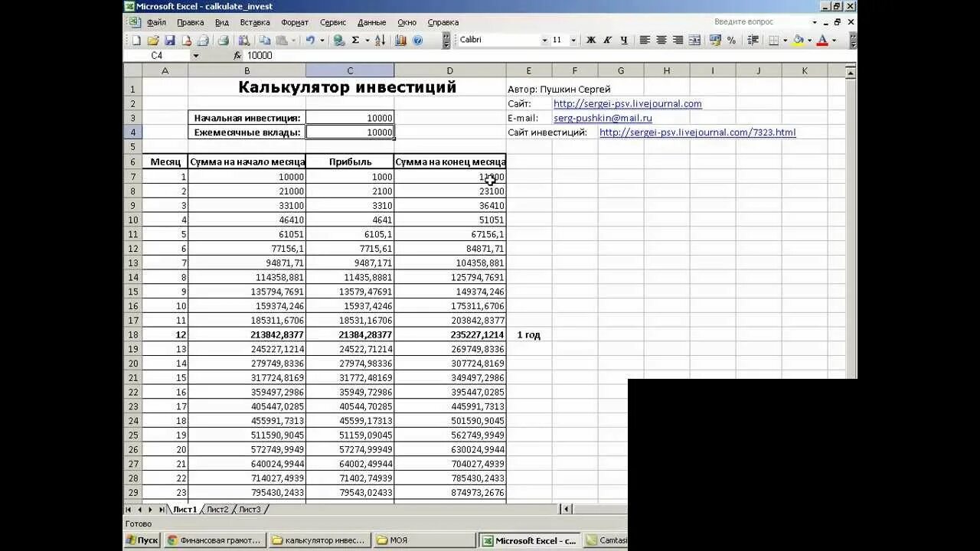Open the Правка menu
The width and height of the screenshot is (980, 551).
[191, 22]
